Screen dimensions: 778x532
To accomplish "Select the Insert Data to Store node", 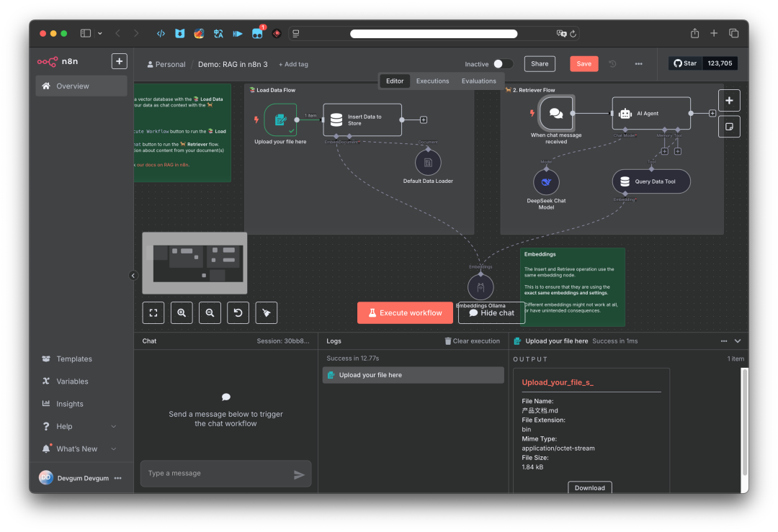I will (x=362, y=120).
